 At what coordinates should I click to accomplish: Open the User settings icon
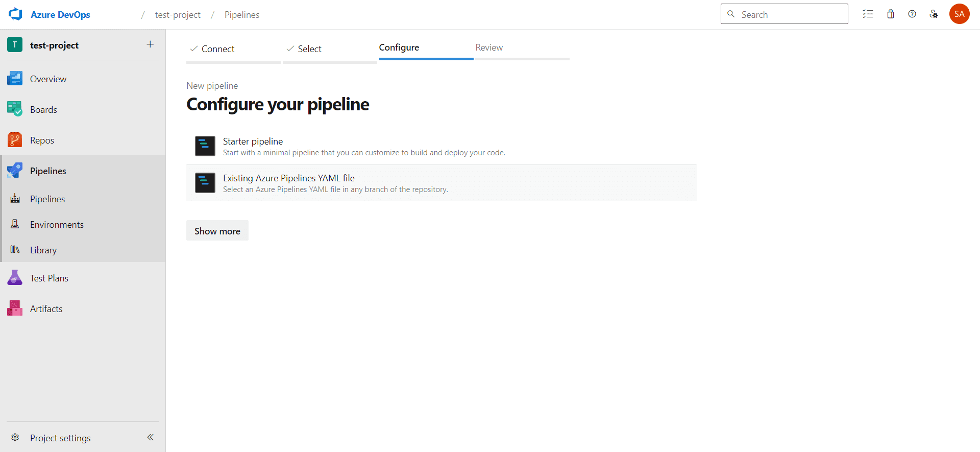click(x=934, y=14)
